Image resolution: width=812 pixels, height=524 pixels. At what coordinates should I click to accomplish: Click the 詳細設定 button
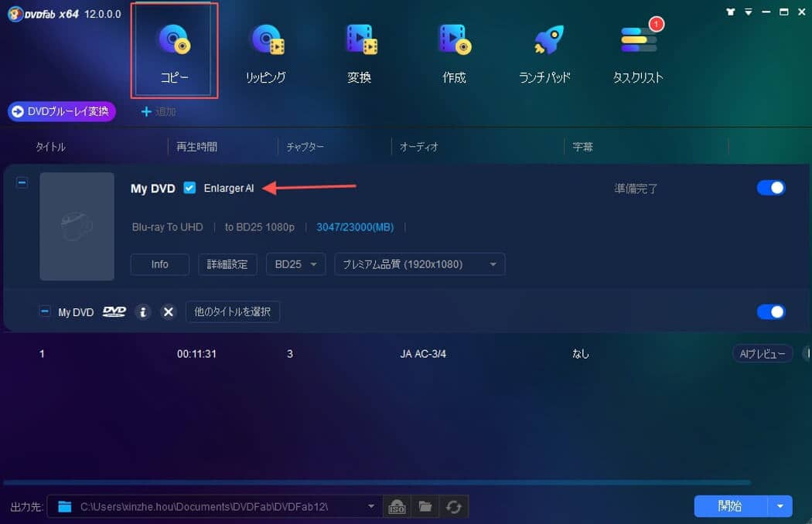click(x=227, y=264)
